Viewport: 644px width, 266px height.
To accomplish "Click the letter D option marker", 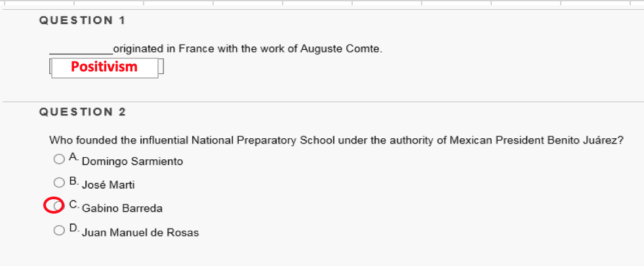I will (73, 229).
